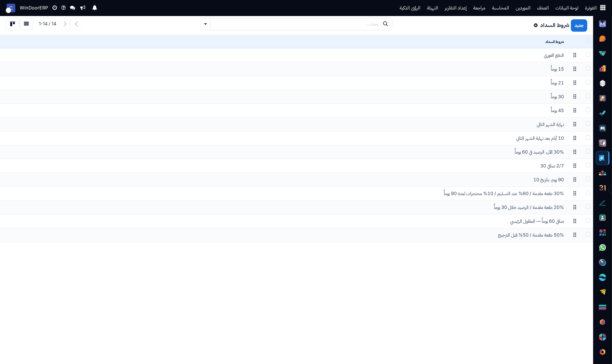Click the search magnifier icon
The width and height of the screenshot is (612, 364).
tap(385, 24)
